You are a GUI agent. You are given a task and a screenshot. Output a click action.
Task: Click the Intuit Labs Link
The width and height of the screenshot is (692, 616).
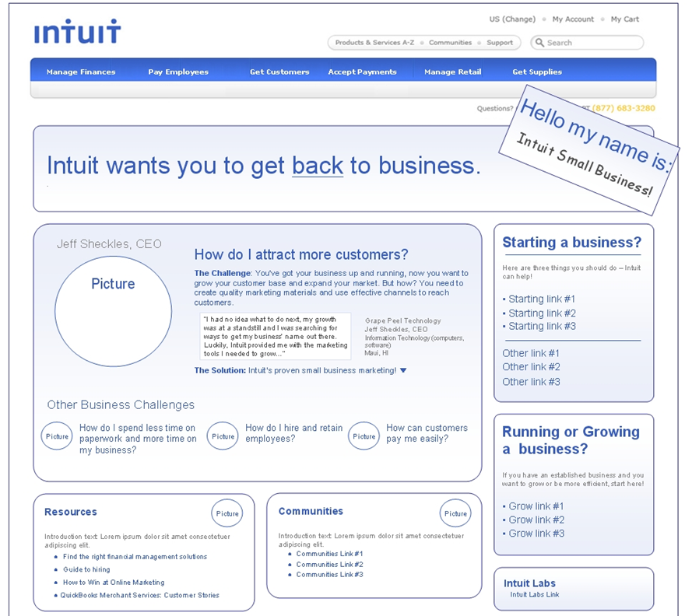click(x=534, y=595)
